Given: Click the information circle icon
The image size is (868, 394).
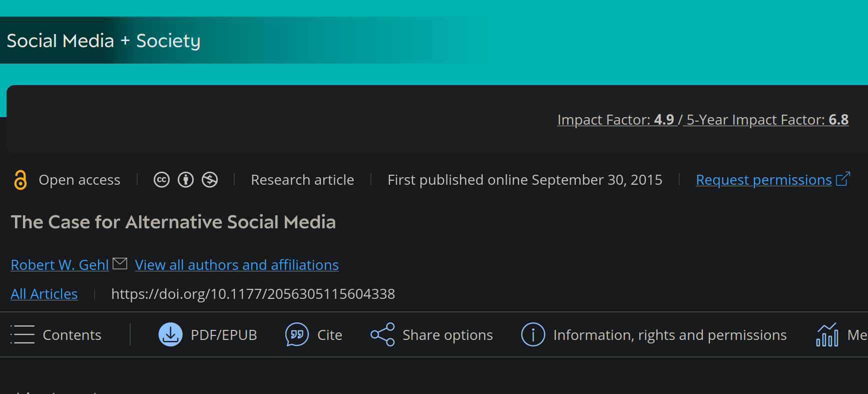Looking at the screenshot, I should tap(533, 334).
